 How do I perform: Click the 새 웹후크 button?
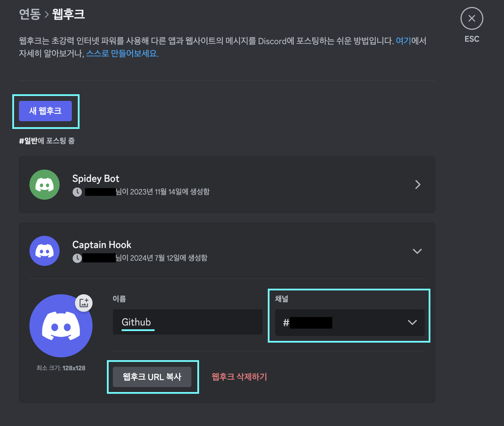45,111
